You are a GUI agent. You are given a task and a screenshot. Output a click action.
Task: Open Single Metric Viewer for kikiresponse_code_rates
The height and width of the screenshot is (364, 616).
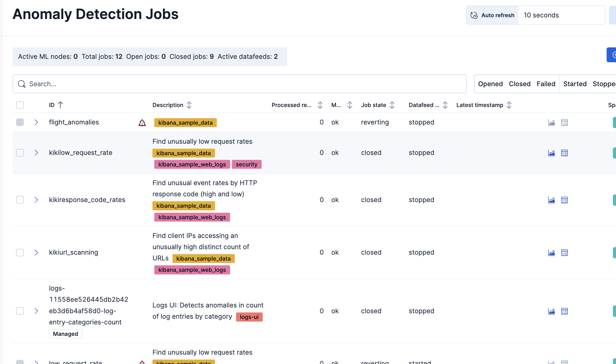pyautogui.click(x=551, y=200)
